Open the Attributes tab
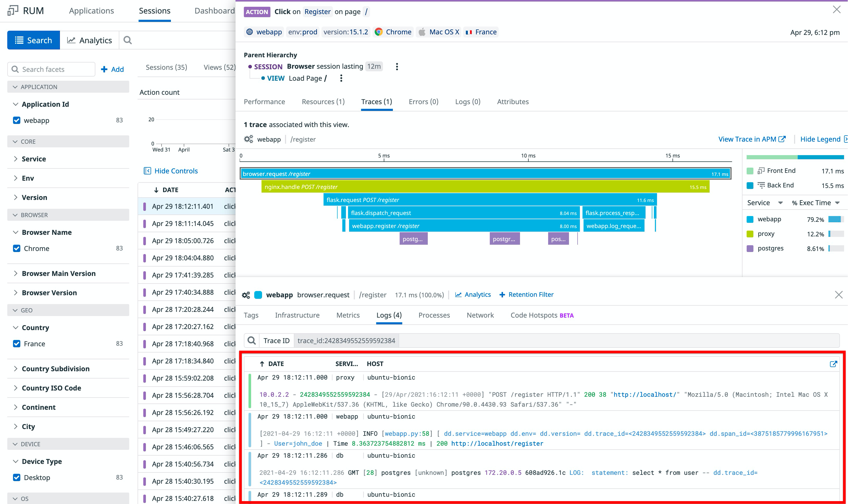 [x=513, y=102]
